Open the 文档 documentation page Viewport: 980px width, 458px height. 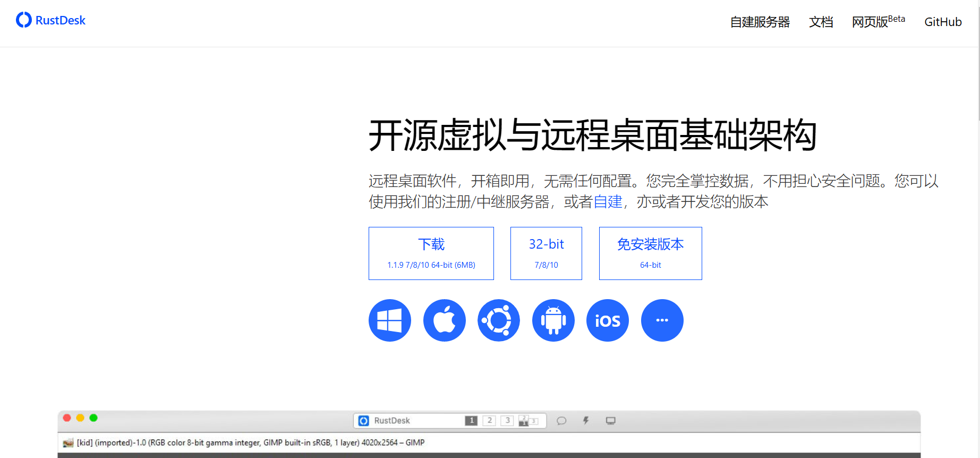[x=821, y=22]
